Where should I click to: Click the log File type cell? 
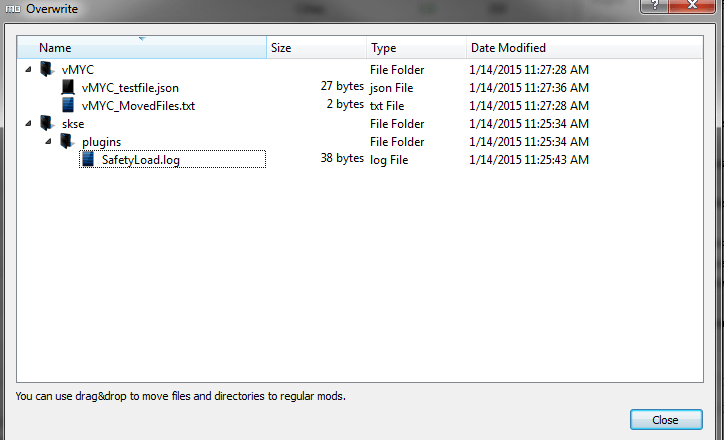(389, 160)
